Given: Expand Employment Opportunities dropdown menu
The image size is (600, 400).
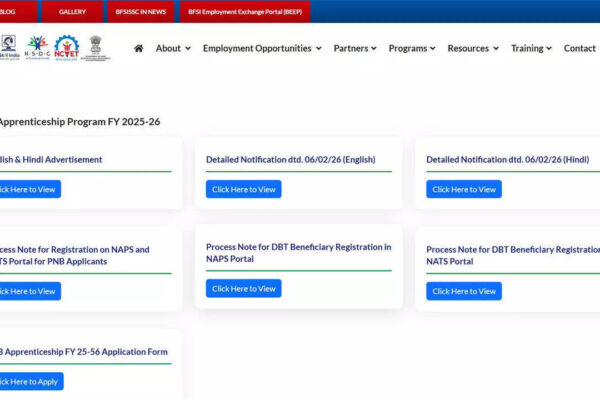Looking at the screenshot, I should tap(262, 48).
